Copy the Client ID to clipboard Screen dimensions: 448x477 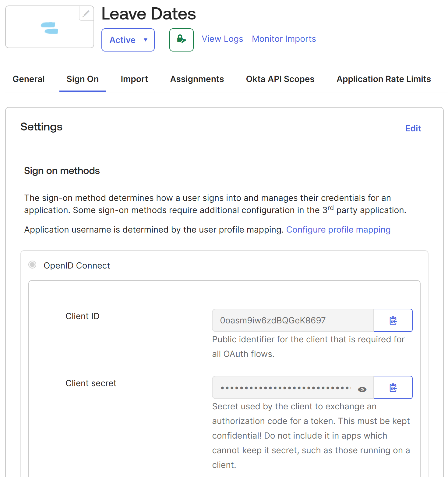click(393, 320)
